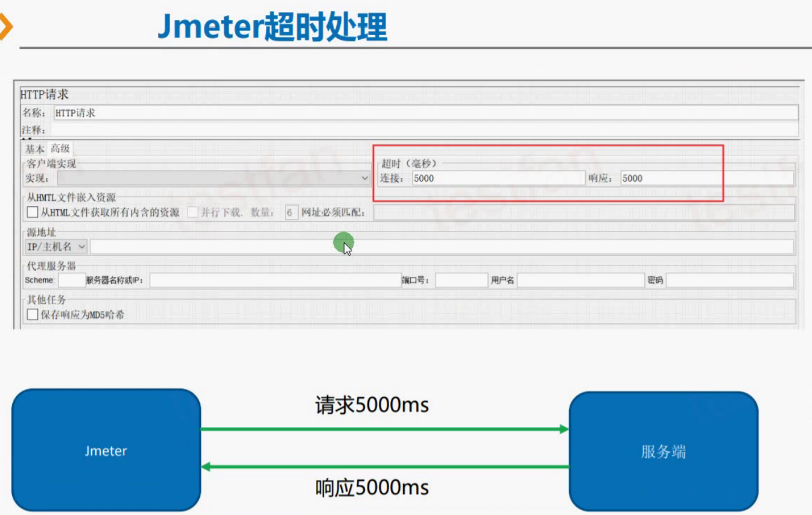Toggle the 并行下载 checkbox
Image resolution: width=812 pixels, height=515 pixels.
click(192, 212)
